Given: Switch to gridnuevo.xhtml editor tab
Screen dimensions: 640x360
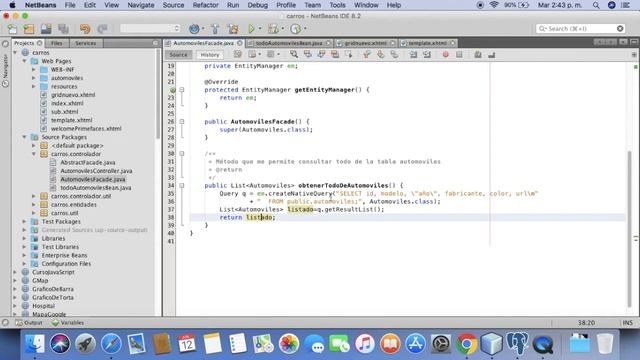Looking at the screenshot, I should [x=365, y=43].
